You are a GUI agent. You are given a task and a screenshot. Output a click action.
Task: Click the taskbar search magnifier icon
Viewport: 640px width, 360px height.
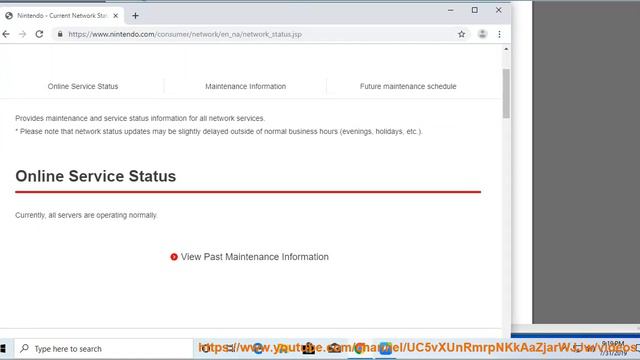(x=24, y=349)
